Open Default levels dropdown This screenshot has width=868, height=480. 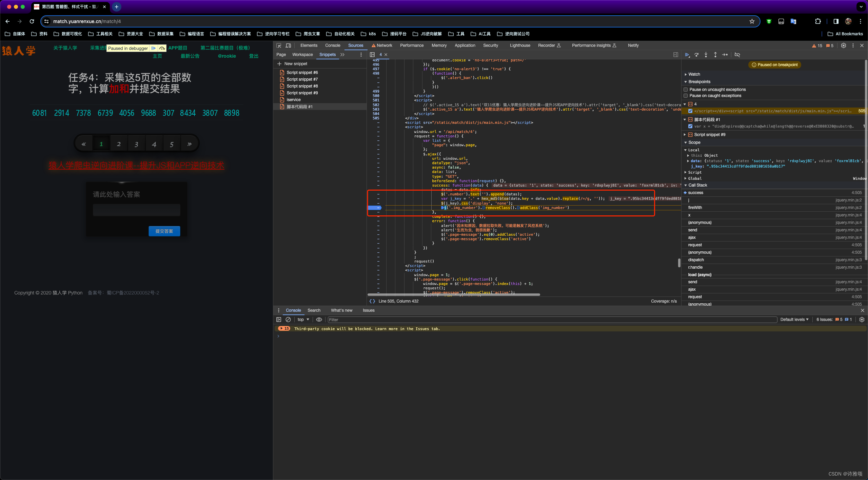pyautogui.click(x=794, y=320)
